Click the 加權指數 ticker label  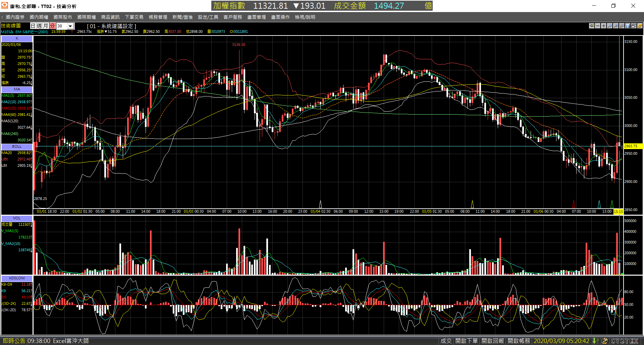click(x=229, y=6)
